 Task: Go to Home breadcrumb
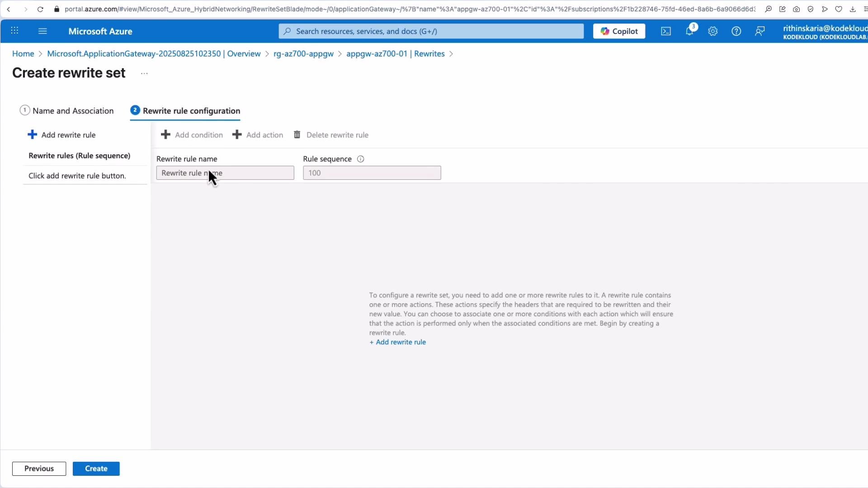pos(23,54)
